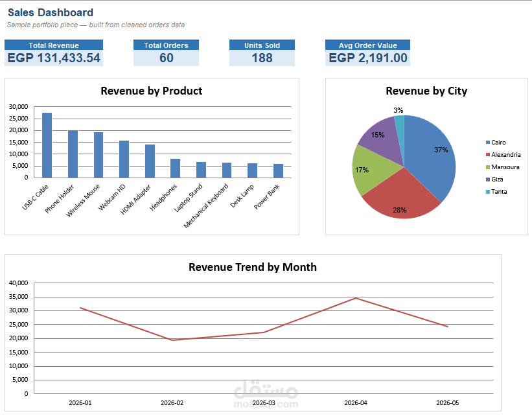Click the 2026-05 month axis label

coord(448,402)
